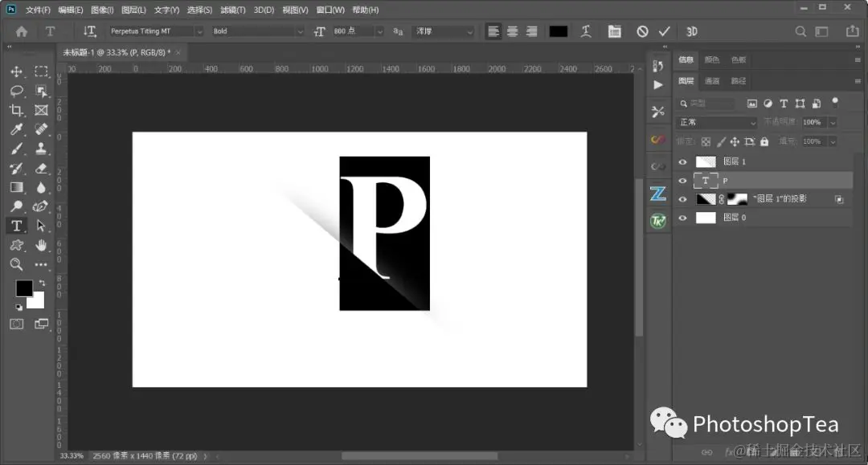
Task: Hide the "图层 1"的投影 layer
Action: pyautogui.click(x=682, y=199)
